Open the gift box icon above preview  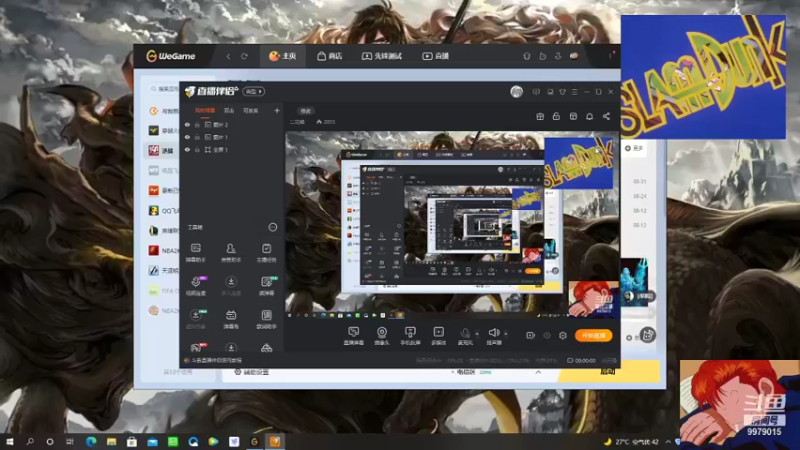(540, 116)
